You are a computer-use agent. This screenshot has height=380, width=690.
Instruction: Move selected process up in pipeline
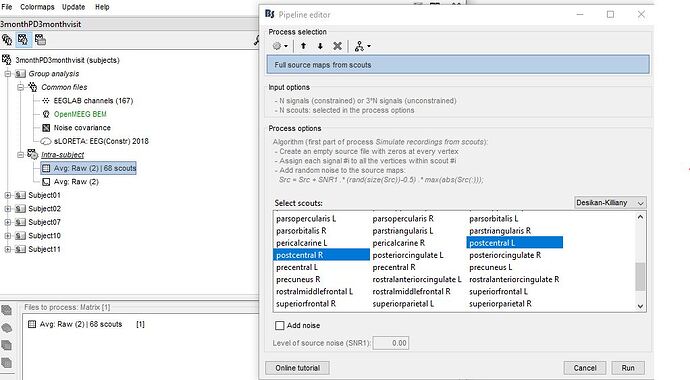coord(303,46)
